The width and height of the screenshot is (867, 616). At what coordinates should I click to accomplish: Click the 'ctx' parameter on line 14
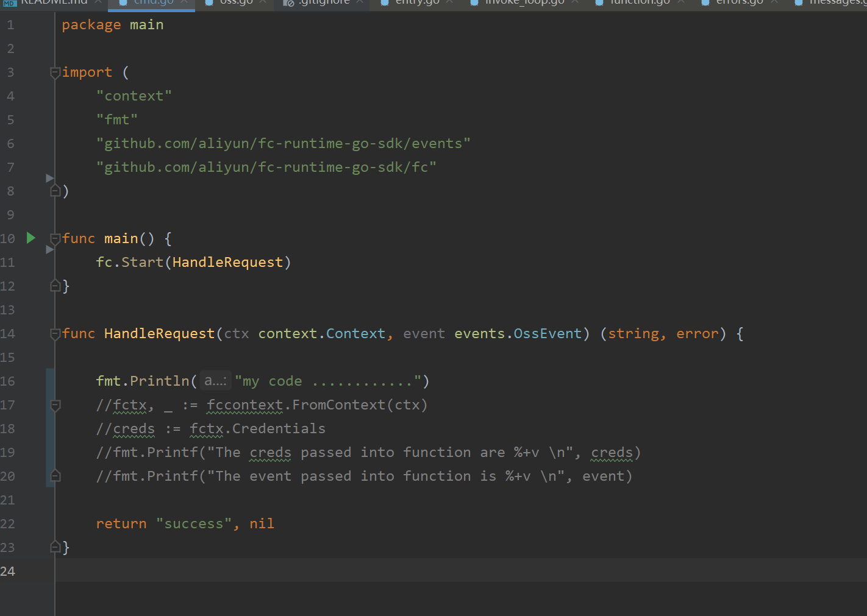click(237, 334)
